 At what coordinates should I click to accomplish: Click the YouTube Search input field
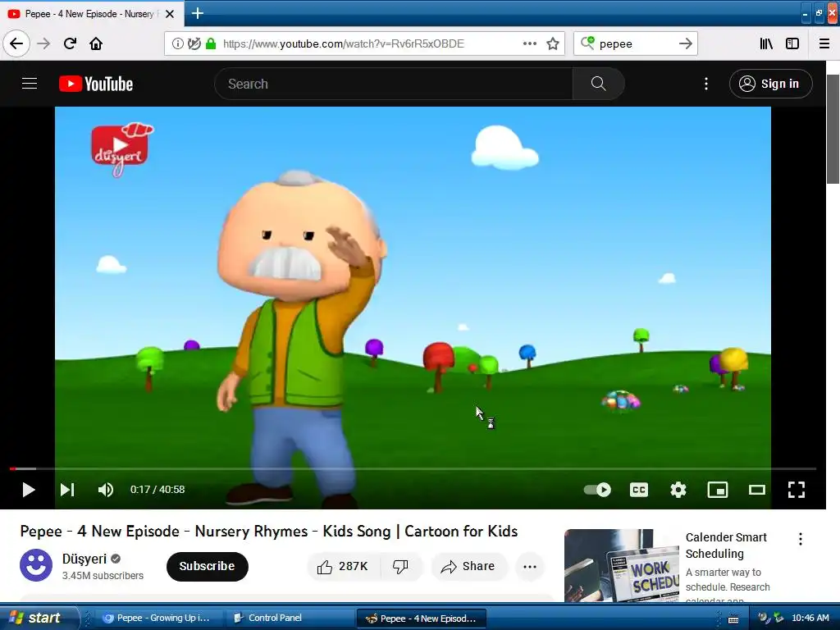click(x=393, y=84)
